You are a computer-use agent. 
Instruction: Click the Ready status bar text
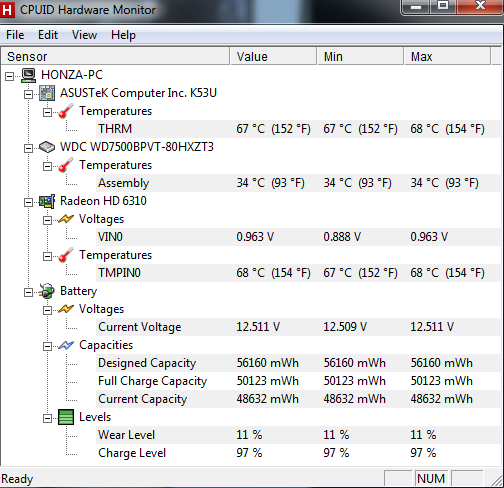(x=17, y=479)
